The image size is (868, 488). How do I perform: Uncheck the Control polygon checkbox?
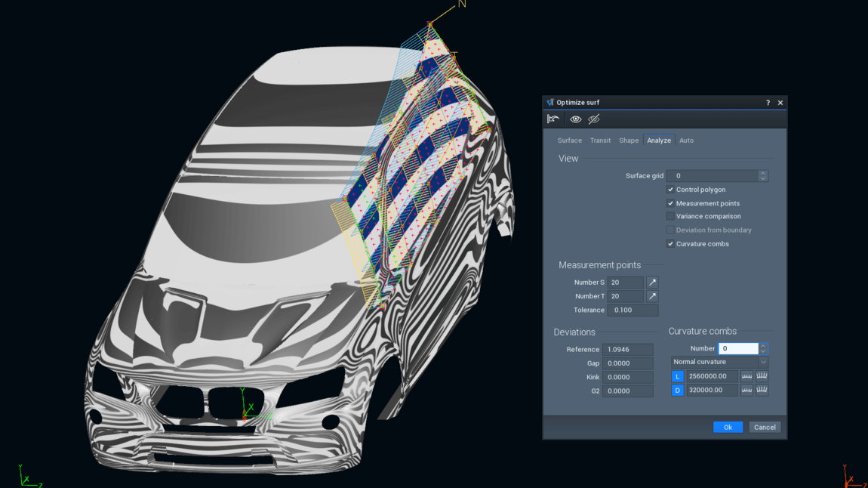tap(670, 190)
